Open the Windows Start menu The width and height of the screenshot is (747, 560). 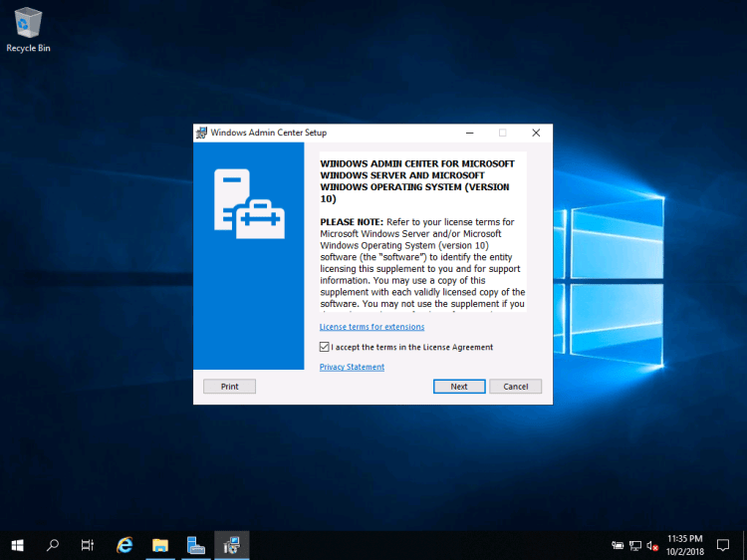click(x=17, y=545)
